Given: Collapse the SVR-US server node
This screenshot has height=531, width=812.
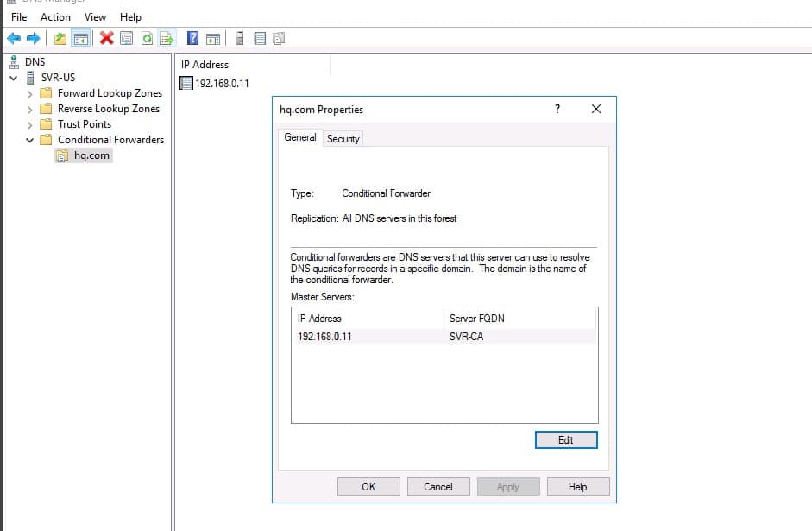Looking at the screenshot, I should (14, 78).
